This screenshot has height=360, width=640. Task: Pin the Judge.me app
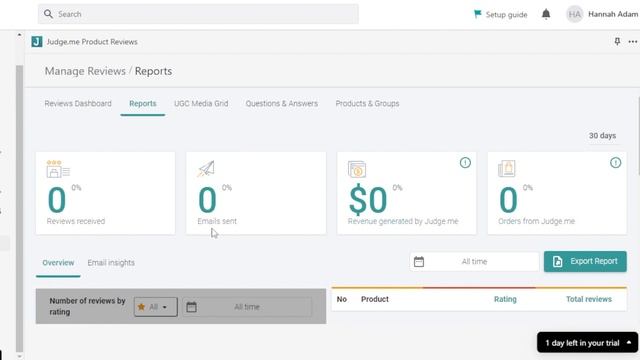617,41
